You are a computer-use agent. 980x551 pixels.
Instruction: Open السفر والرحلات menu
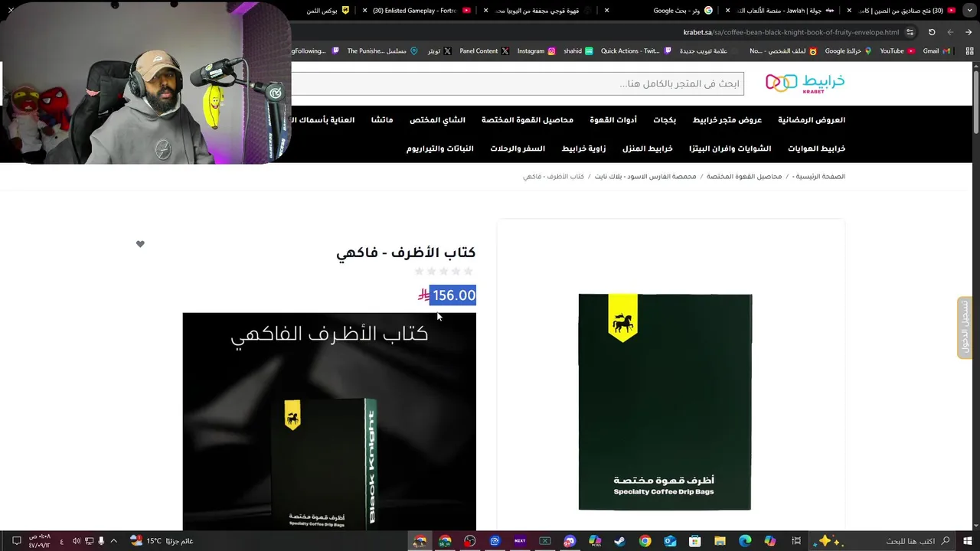point(518,148)
